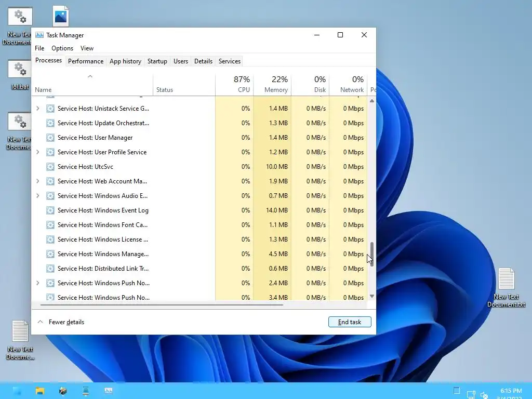Expand Service Host: Windows Push No... row with arrow
This screenshot has width=532, height=399.
click(x=37, y=283)
